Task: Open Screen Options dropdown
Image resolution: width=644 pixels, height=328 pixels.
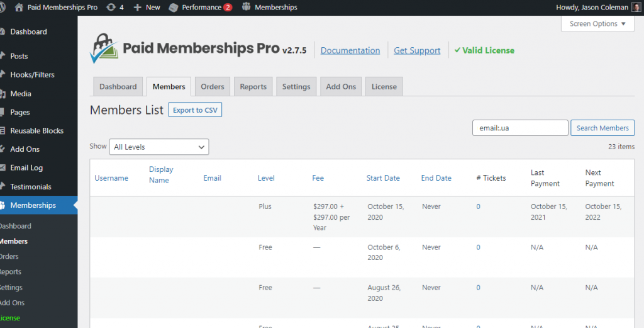Action: point(597,24)
